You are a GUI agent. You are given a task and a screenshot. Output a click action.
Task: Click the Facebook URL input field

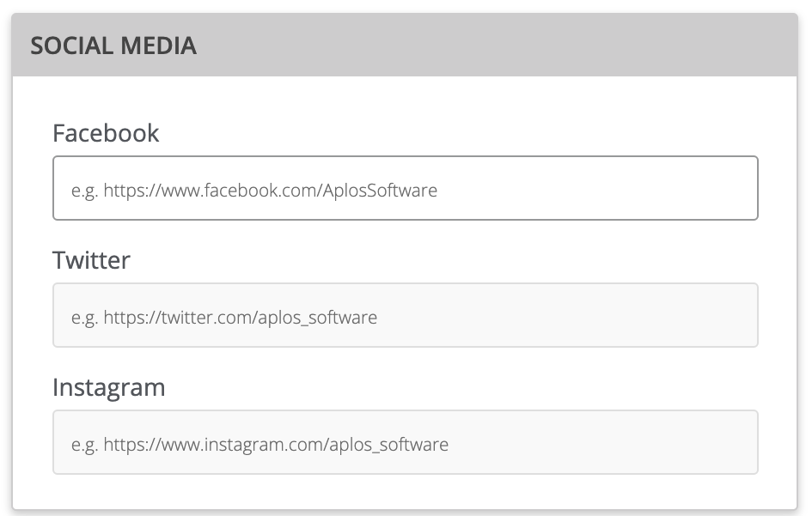(405, 188)
